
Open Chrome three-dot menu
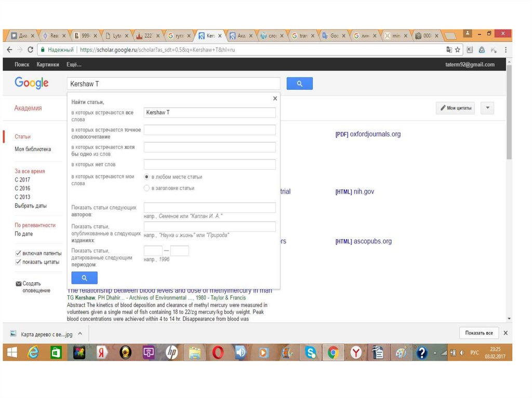(x=506, y=50)
